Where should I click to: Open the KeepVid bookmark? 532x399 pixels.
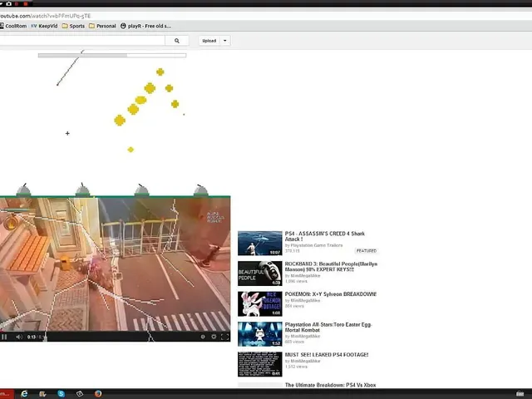coord(44,26)
